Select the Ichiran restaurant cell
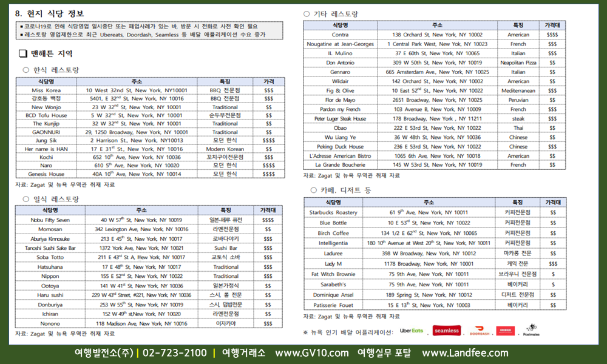This screenshot has height=364, width=607. [x=50, y=314]
